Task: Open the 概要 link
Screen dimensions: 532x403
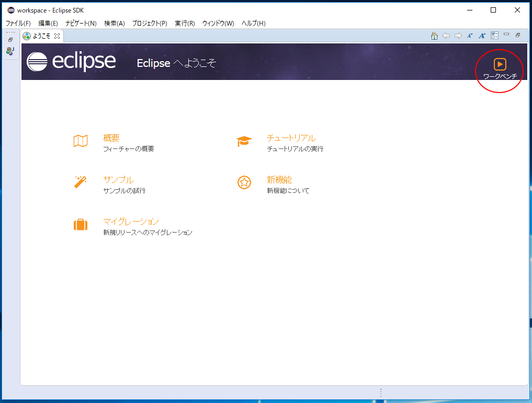Action: tap(111, 138)
